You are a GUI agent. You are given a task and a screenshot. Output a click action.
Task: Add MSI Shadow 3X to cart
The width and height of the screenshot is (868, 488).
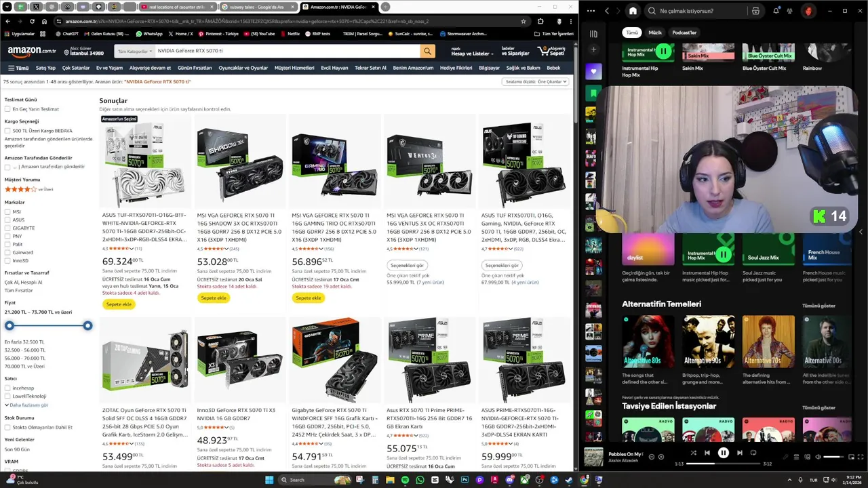[x=214, y=298]
